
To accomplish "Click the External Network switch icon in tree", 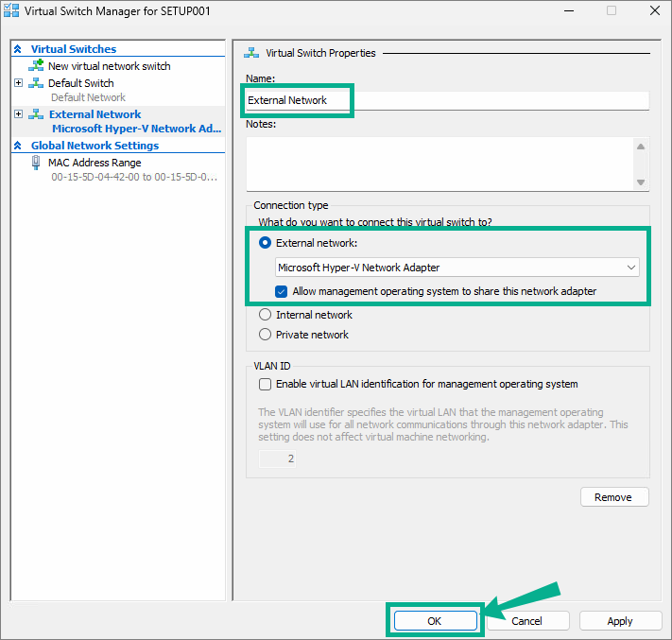I will pyautogui.click(x=36, y=114).
